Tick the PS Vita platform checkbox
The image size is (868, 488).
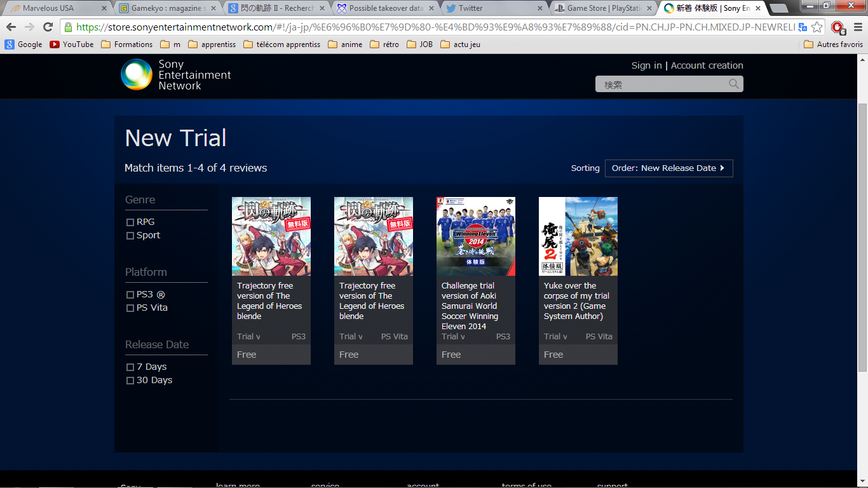click(130, 308)
